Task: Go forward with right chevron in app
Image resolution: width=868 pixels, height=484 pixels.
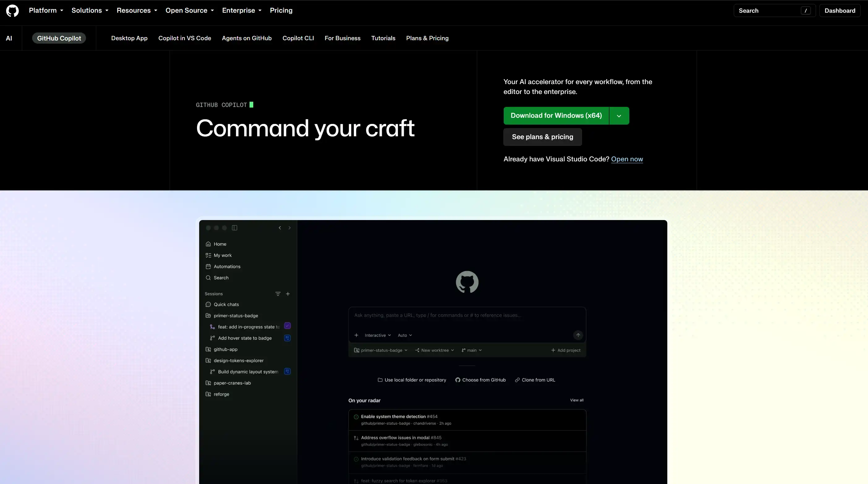Action: pos(289,228)
